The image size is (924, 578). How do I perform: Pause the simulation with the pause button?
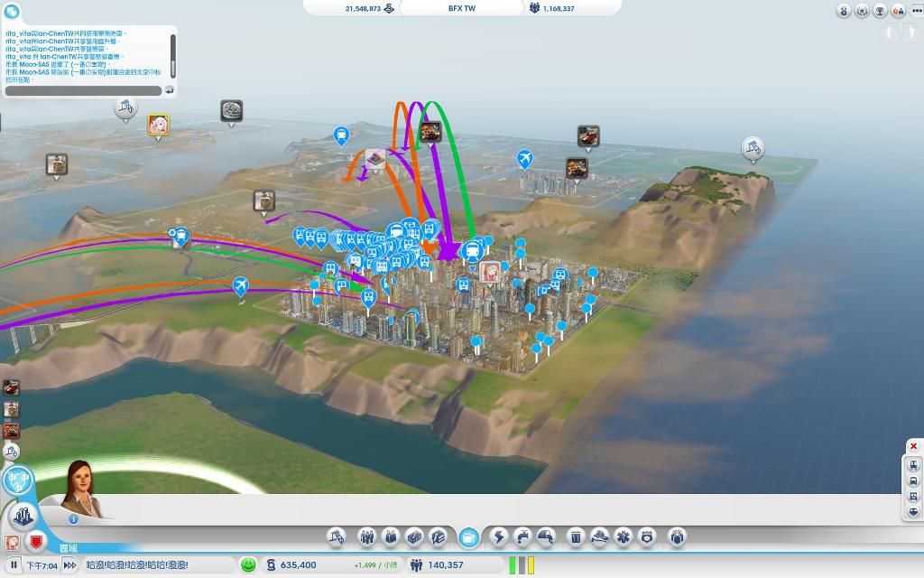[13, 564]
